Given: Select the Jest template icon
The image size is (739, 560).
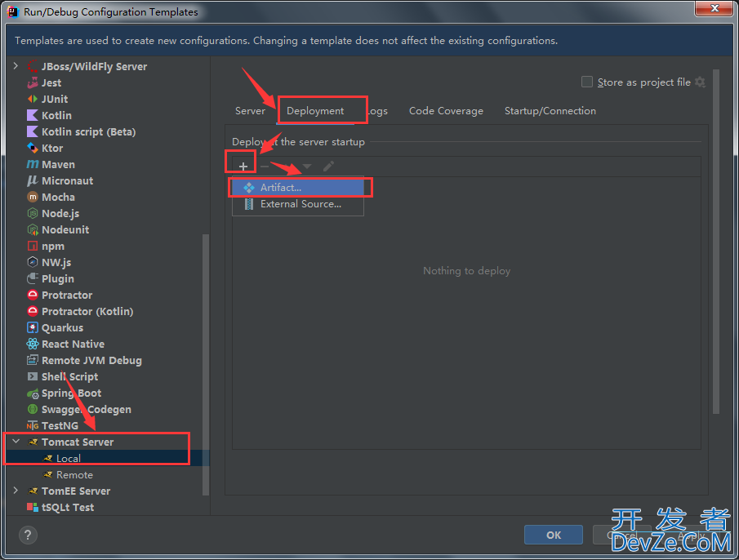Looking at the screenshot, I should point(32,83).
